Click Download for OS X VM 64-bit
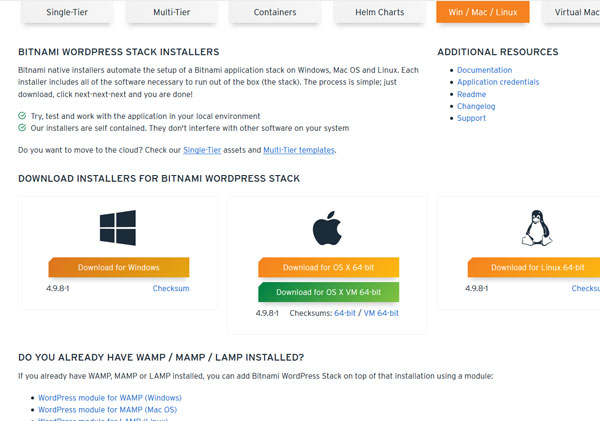 point(328,292)
